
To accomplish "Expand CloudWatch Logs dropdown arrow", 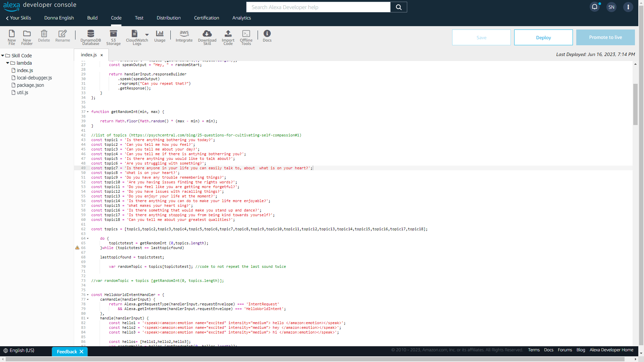I will pos(147,35).
